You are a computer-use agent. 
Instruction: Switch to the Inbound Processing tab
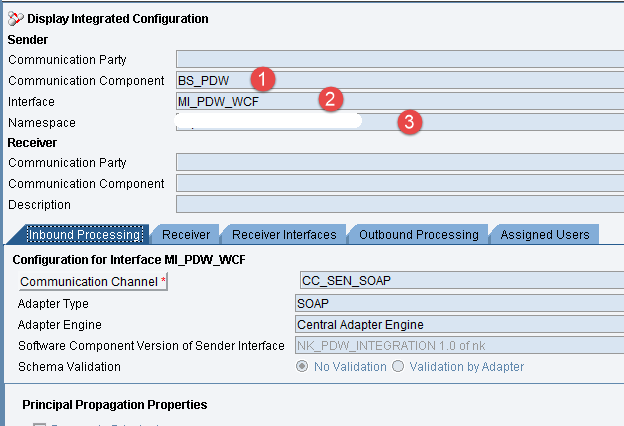pos(83,234)
